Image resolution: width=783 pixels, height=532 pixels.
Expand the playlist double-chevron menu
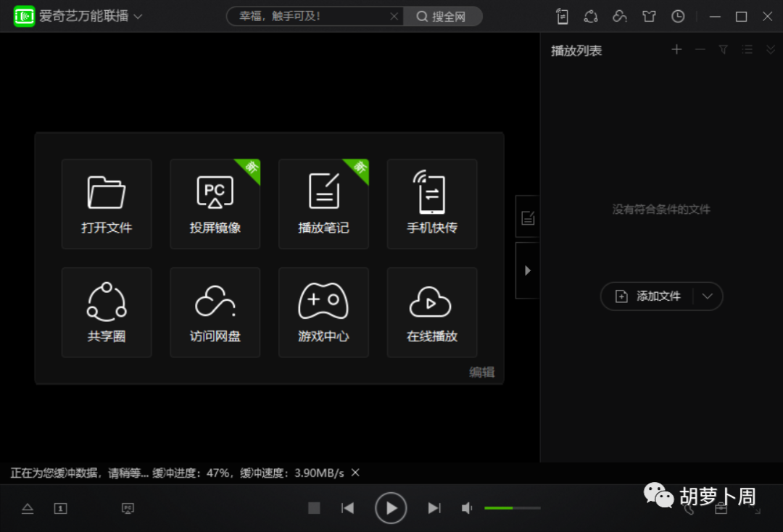click(x=771, y=49)
